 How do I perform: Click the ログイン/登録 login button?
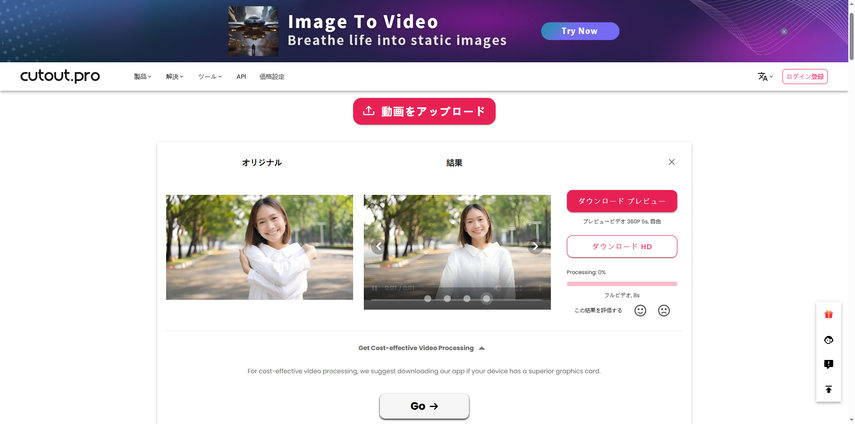tap(805, 77)
